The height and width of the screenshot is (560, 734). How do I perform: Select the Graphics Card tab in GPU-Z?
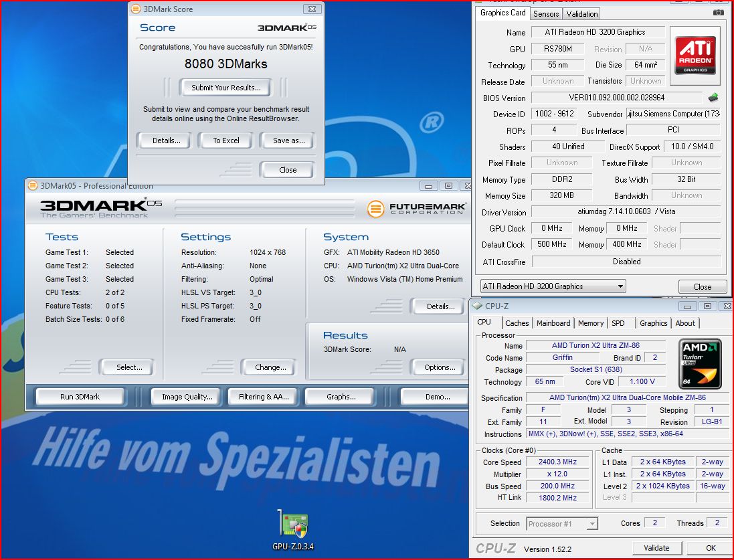tap(502, 13)
